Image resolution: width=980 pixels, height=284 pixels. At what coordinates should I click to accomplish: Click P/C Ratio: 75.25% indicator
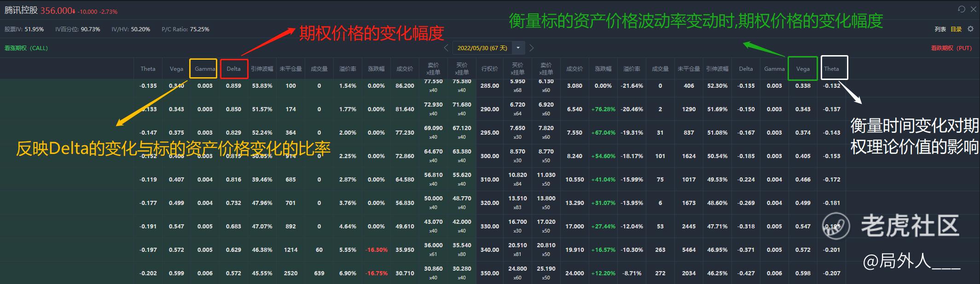186,29
